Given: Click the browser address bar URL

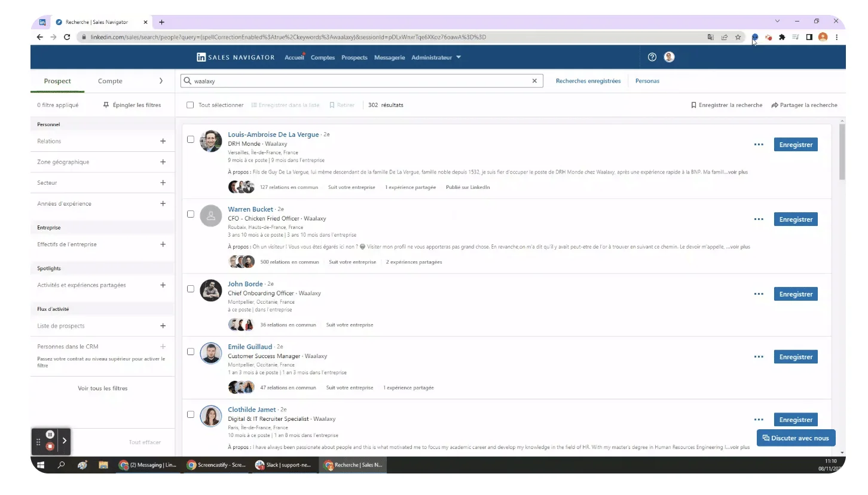Looking at the screenshot, I should click(x=288, y=37).
